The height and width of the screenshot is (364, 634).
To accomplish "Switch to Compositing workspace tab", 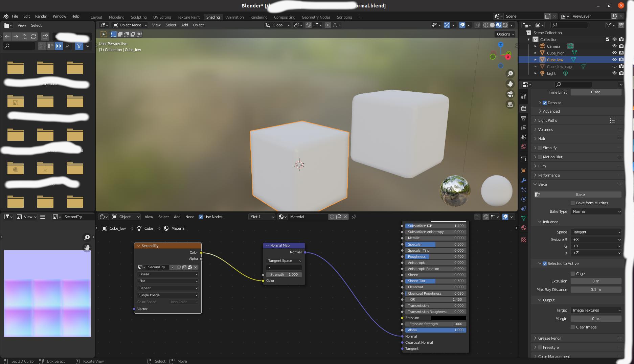I will tap(285, 17).
